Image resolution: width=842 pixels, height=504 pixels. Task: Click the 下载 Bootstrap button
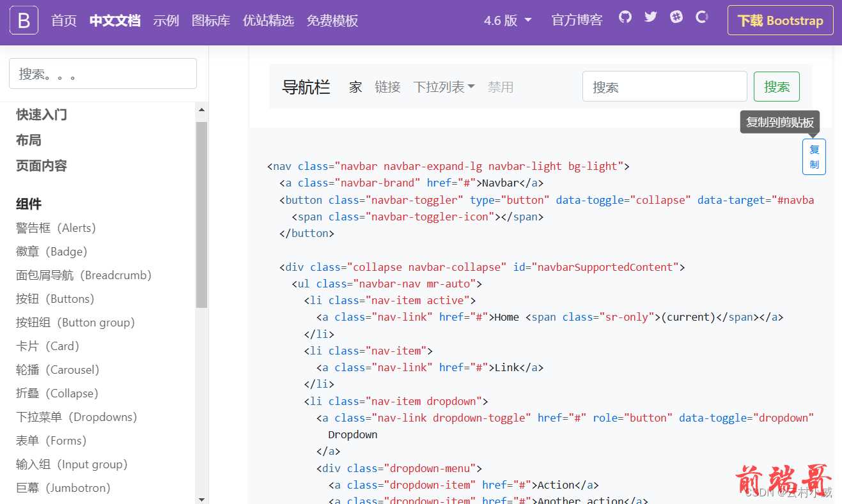click(x=780, y=20)
